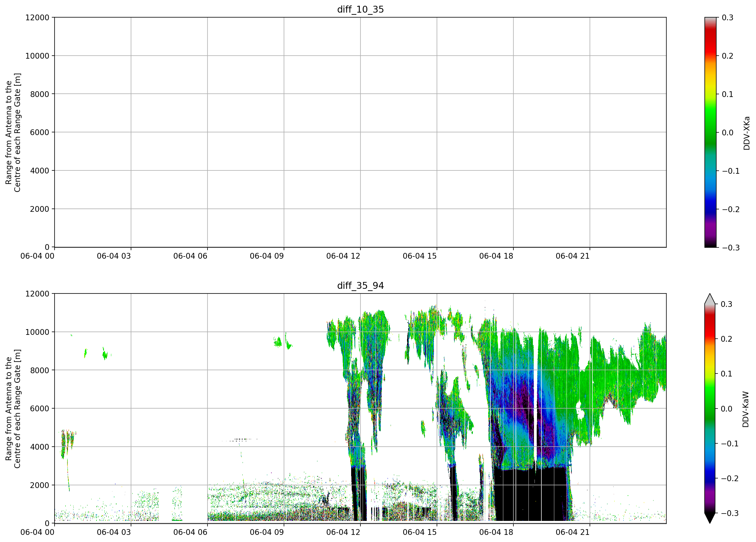Click the bottom DDV-KaW colorbar
The width and height of the screenshot is (756, 542).
[x=710, y=408]
